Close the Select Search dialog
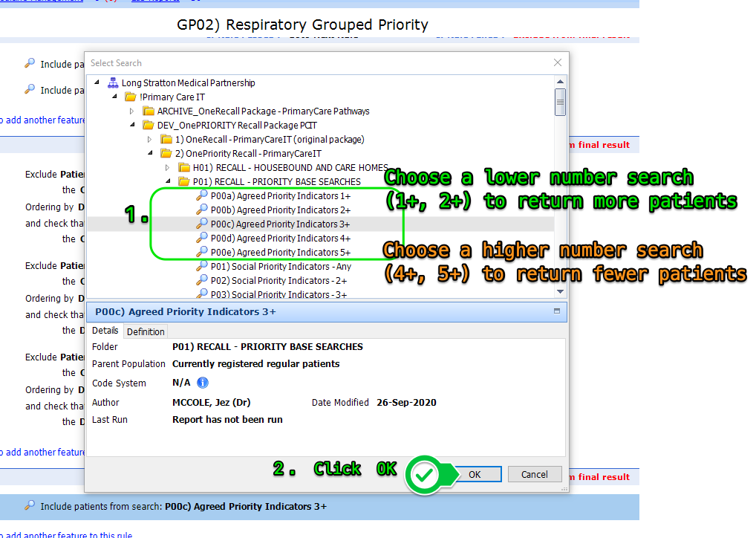This screenshot has width=756, height=538. (558, 62)
